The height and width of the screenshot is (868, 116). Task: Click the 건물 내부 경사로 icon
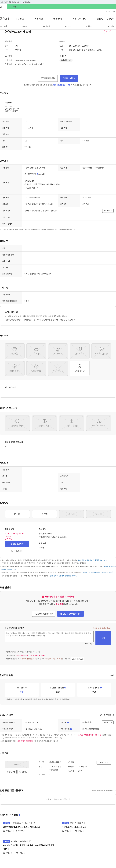[99, 423]
